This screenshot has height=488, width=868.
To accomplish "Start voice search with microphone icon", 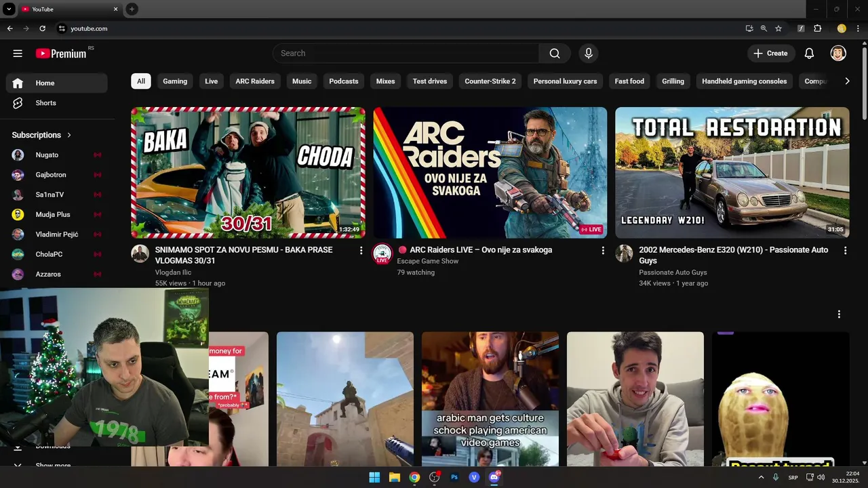I will click(x=589, y=53).
